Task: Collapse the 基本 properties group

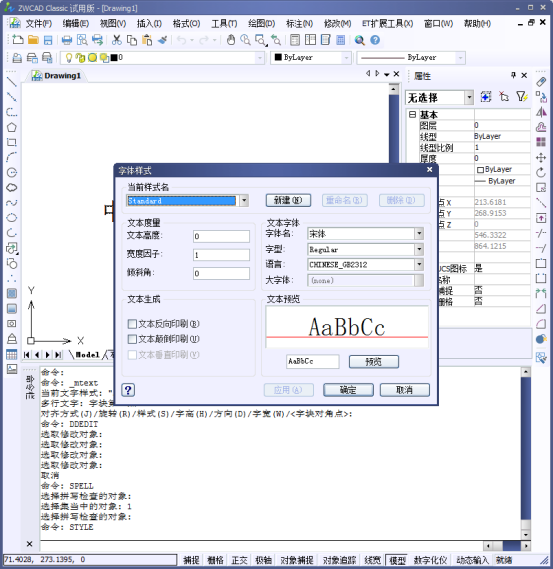Action: click(x=412, y=115)
